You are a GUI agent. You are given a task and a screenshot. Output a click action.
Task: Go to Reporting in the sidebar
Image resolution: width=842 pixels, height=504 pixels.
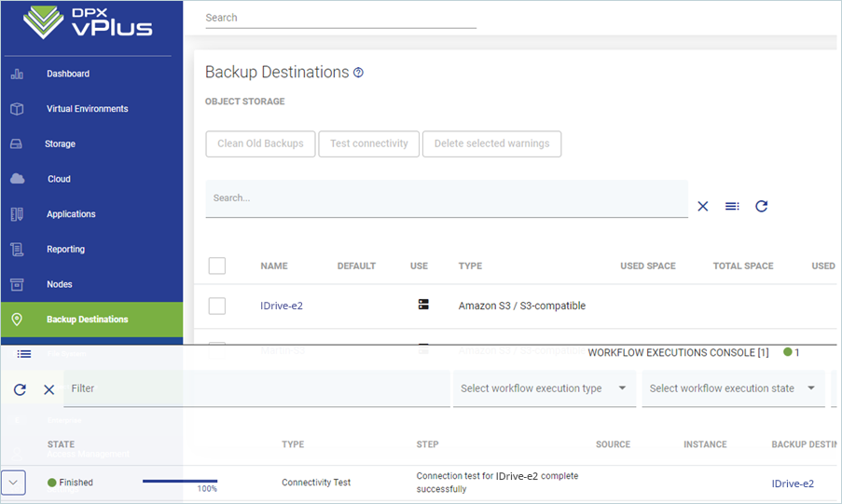[x=65, y=250]
